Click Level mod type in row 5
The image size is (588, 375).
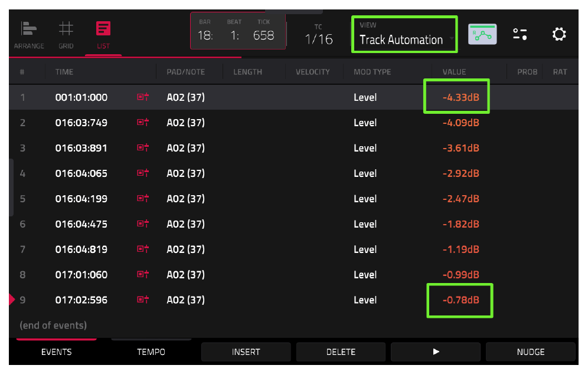(365, 199)
